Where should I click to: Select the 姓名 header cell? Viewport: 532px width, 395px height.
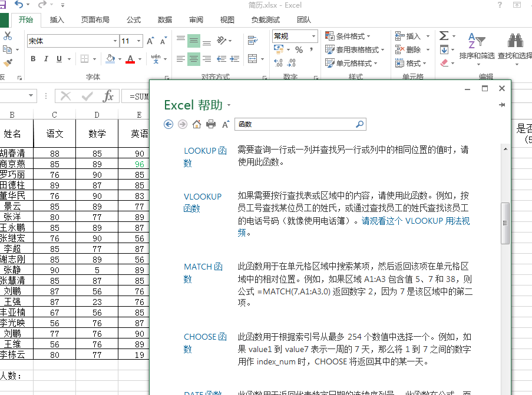pos(12,134)
